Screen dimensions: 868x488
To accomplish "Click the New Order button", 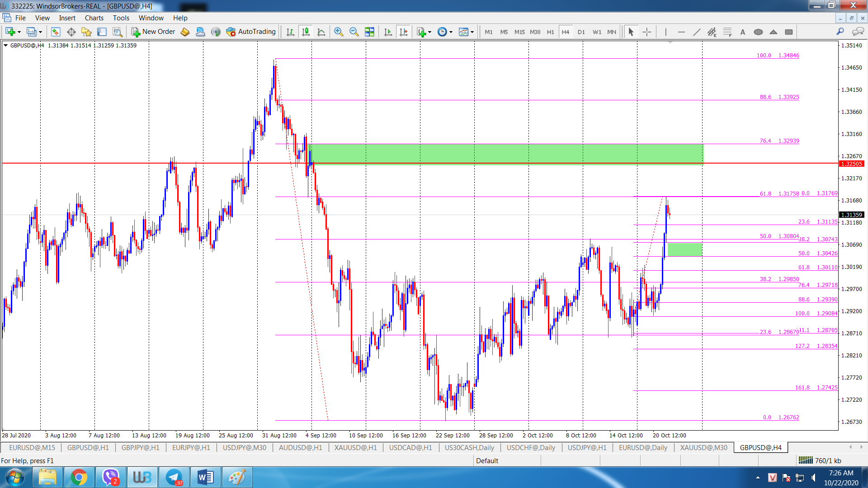I will point(153,32).
